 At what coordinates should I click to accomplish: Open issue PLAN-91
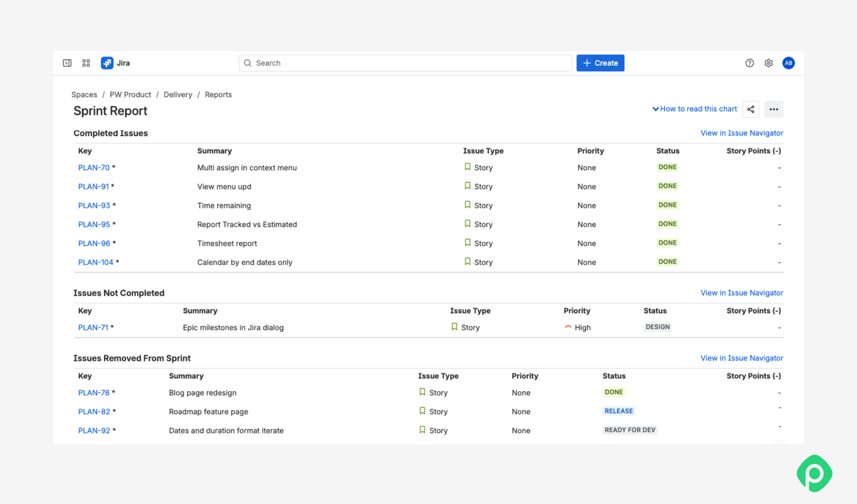[x=93, y=187]
